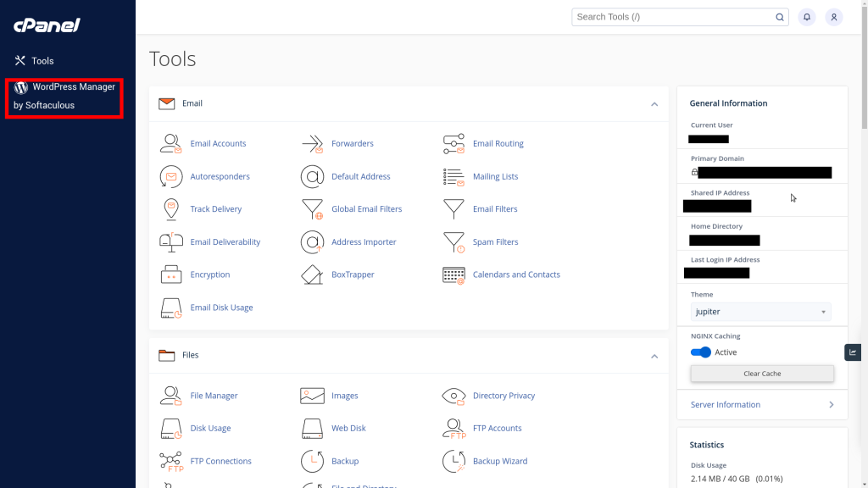The height and width of the screenshot is (488, 868).
Task: Open the Theme jupiter dropdown
Action: 760,312
